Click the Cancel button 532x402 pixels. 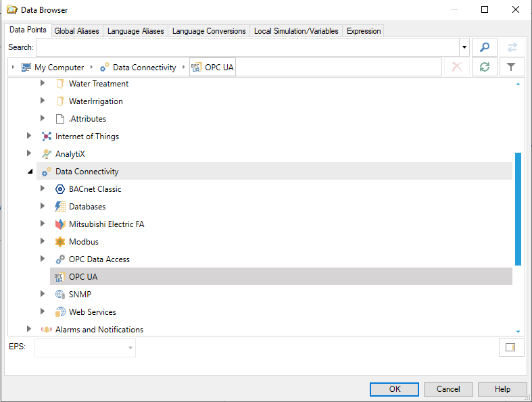tap(448, 389)
